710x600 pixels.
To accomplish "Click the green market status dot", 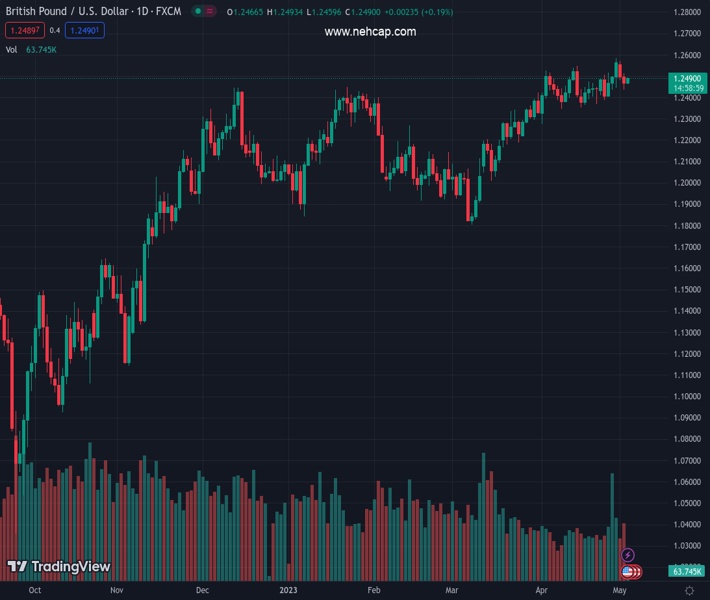I will pos(199,12).
